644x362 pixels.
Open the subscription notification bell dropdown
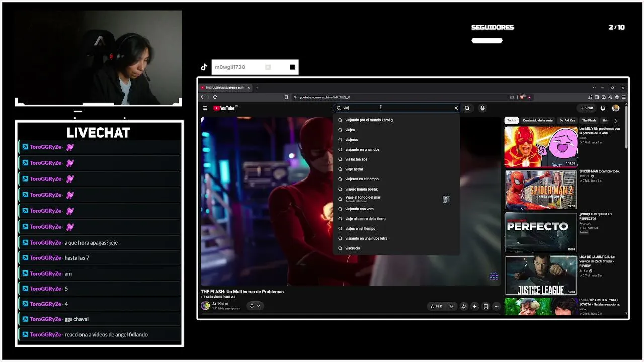coord(255,306)
